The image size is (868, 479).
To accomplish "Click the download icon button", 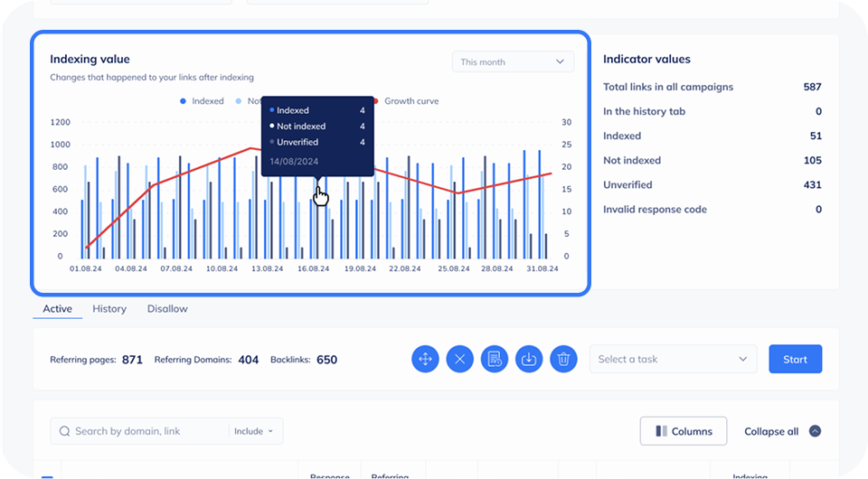I will (529, 359).
